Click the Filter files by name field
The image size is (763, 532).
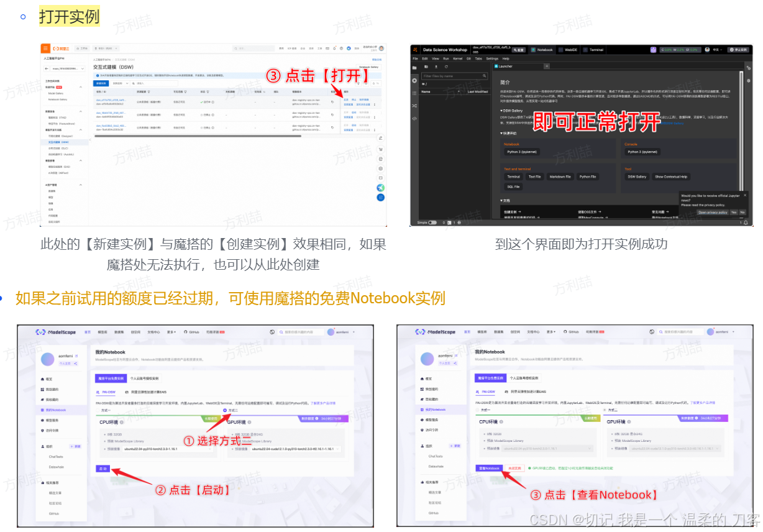pos(455,76)
